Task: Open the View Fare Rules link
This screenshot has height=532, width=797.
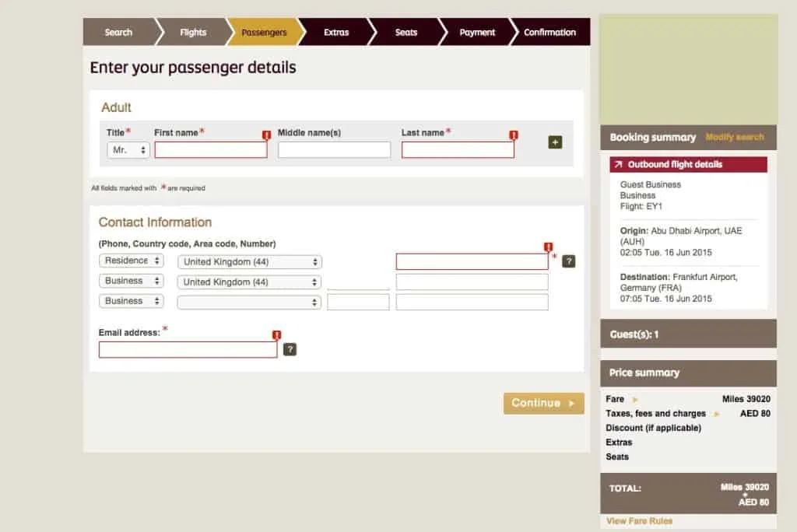Action: (639, 521)
